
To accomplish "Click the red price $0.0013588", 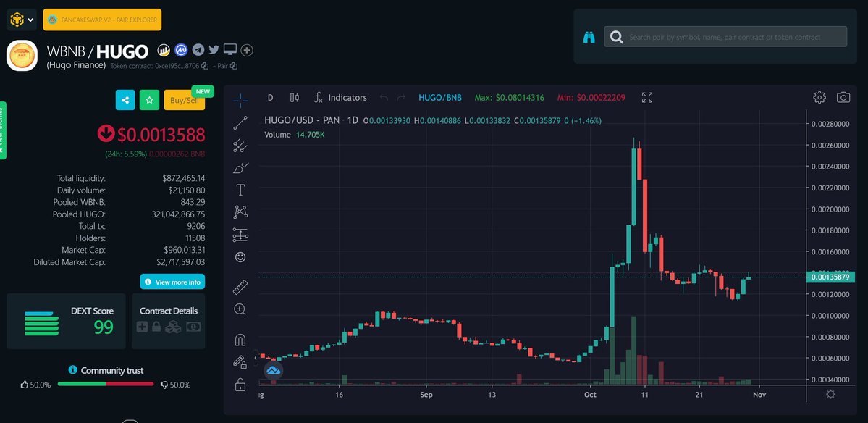I will pos(161,135).
